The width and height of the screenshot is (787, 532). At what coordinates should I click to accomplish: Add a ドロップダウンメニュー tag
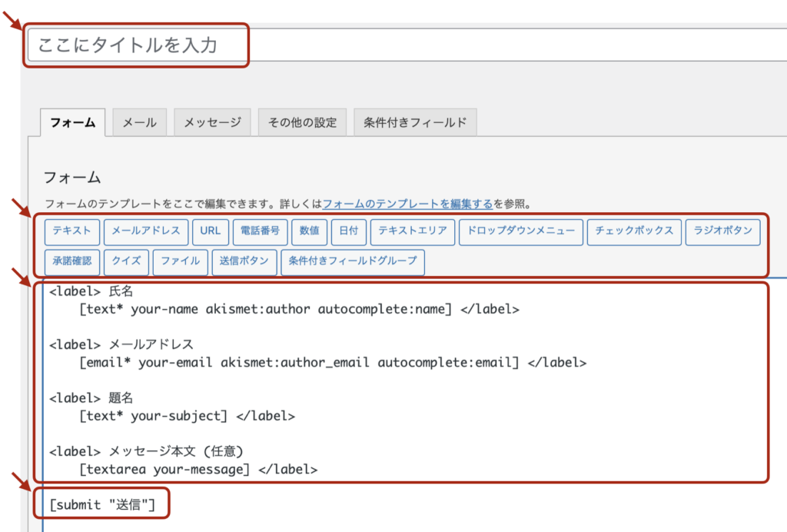pos(520,231)
